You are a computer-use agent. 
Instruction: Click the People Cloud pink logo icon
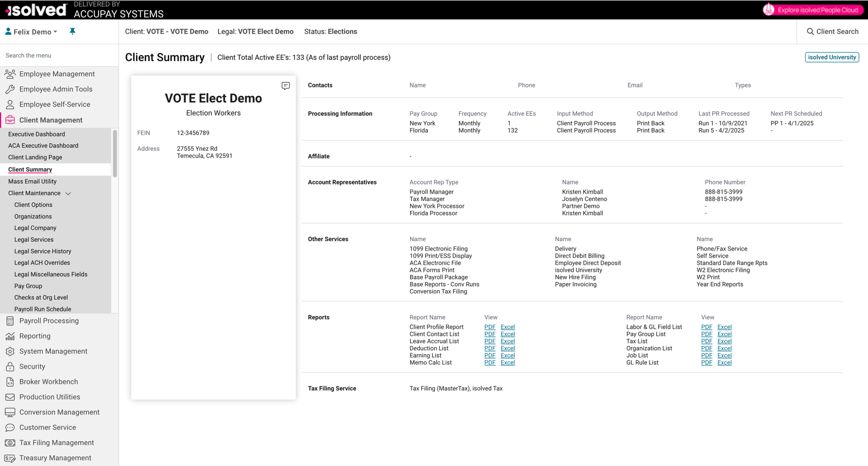point(769,10)
